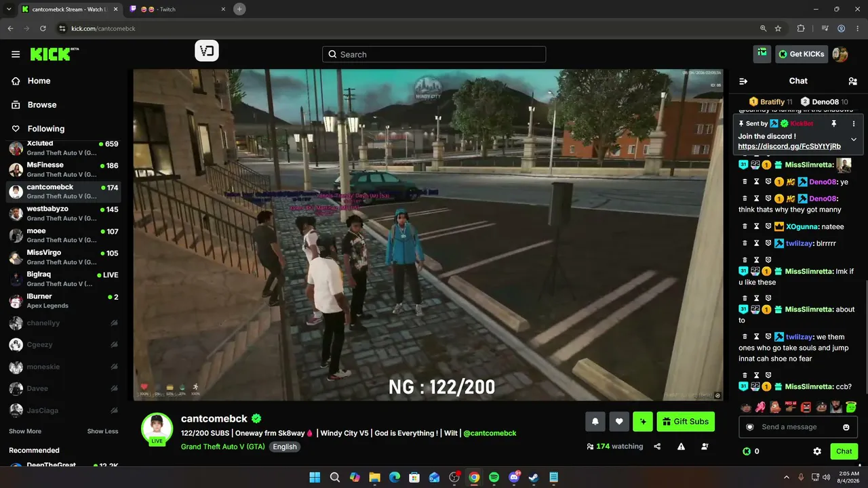This screenshot has height=488, width=868.
Task: Click Show More in following list
Action: click(25, 431)
